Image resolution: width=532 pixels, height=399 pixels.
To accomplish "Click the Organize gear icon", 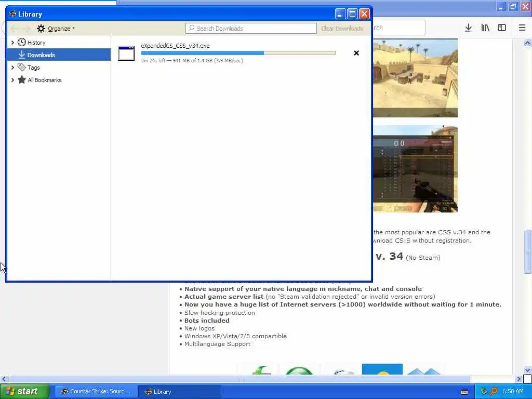I will [x=41, y=29].
